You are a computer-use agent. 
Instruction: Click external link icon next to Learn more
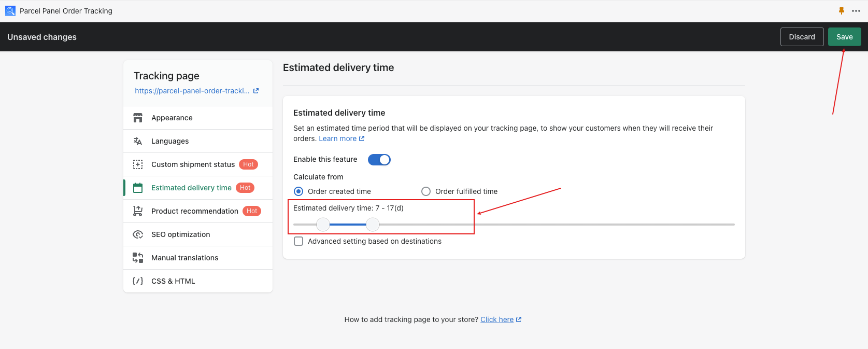coord(362,138)
